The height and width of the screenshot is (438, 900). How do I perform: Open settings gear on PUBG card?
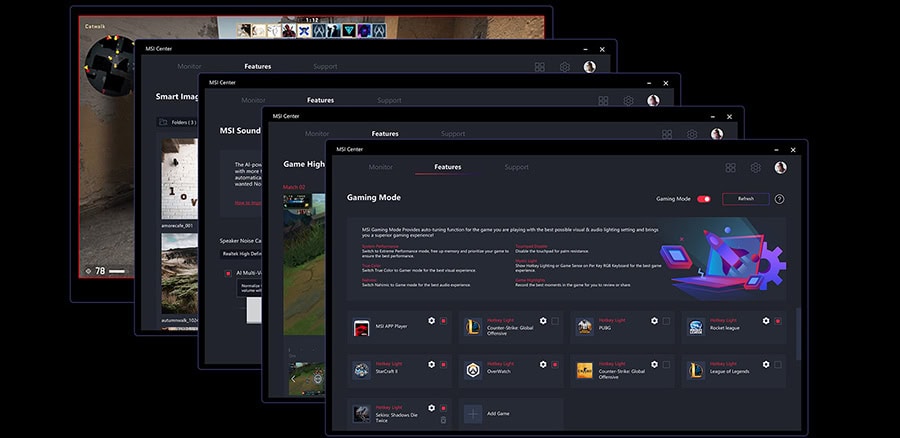[x=654, y=321]
